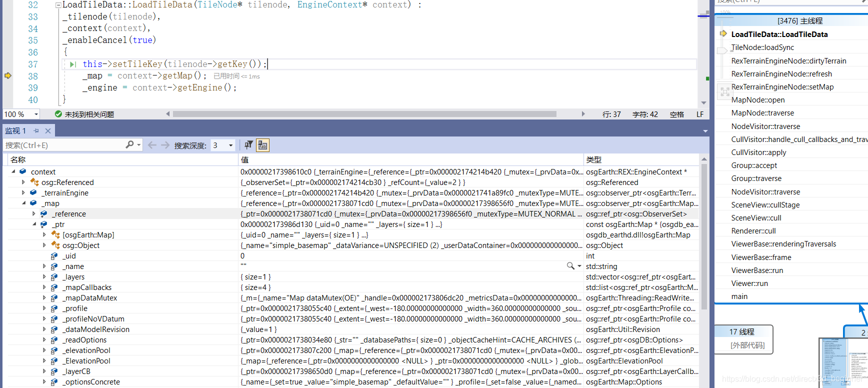Select ViewerBase::renderingTraversals stack frame
Screen dimensions: 868x388
(783, 243)
